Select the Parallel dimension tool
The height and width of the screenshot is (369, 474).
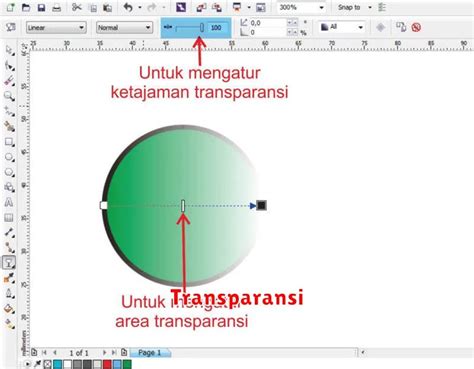9,233
